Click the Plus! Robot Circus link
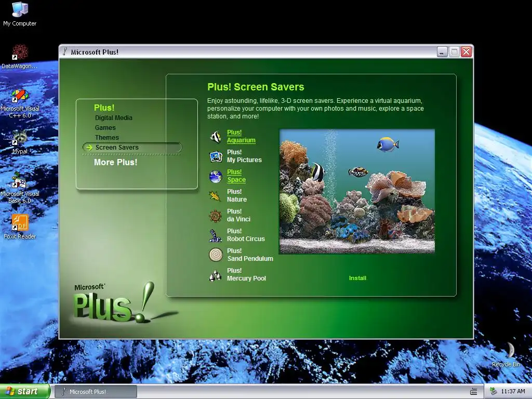532x399 pixels. coord(246,235)
